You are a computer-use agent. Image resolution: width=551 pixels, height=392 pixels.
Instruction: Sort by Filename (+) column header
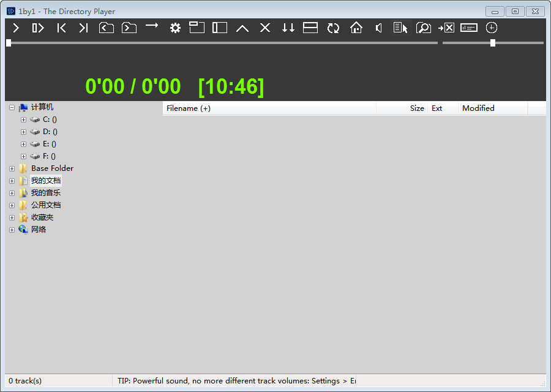pos(269,108)
